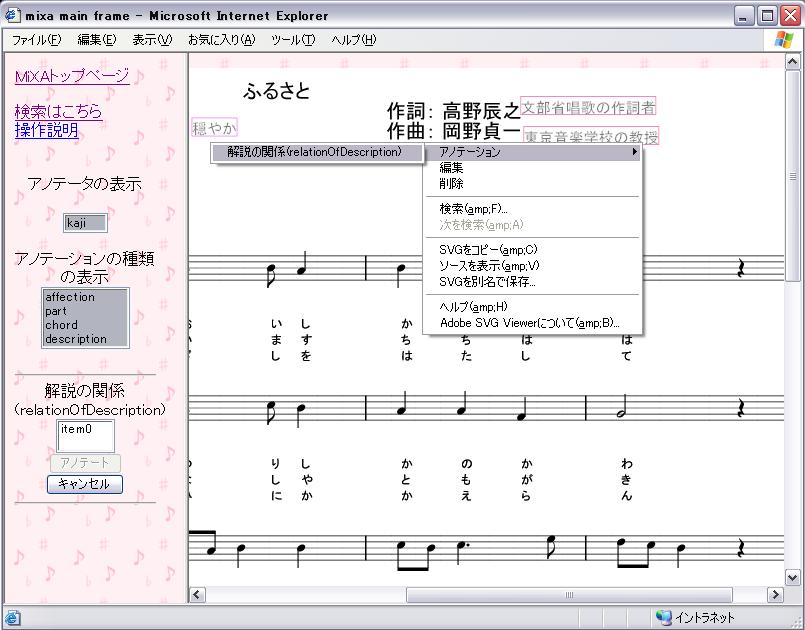Select affection annotation type

point(85,297)
